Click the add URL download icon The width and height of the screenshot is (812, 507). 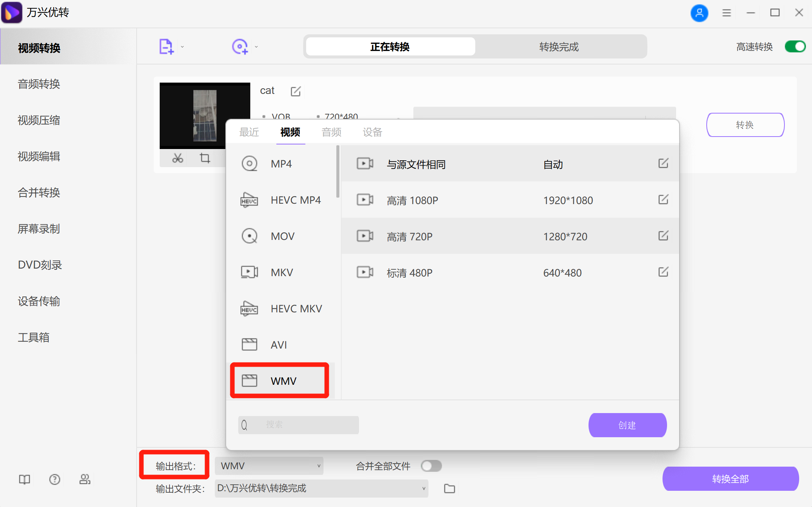pos(240,46)
